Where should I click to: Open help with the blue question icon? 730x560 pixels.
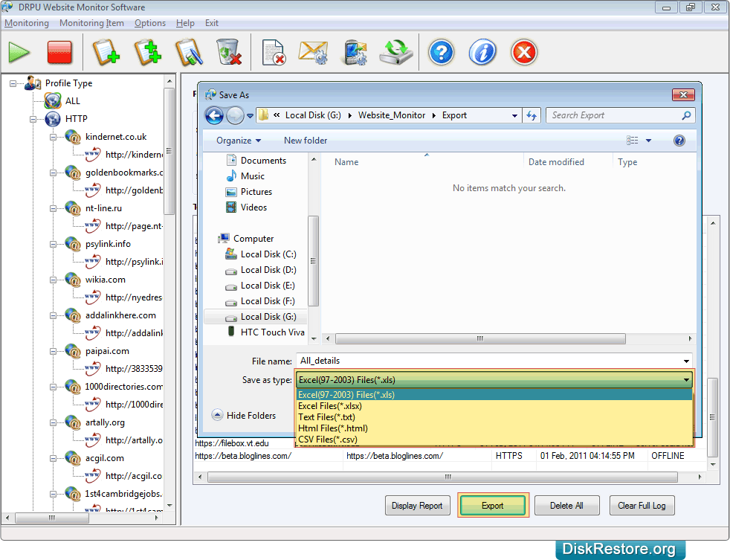point(441,52)
